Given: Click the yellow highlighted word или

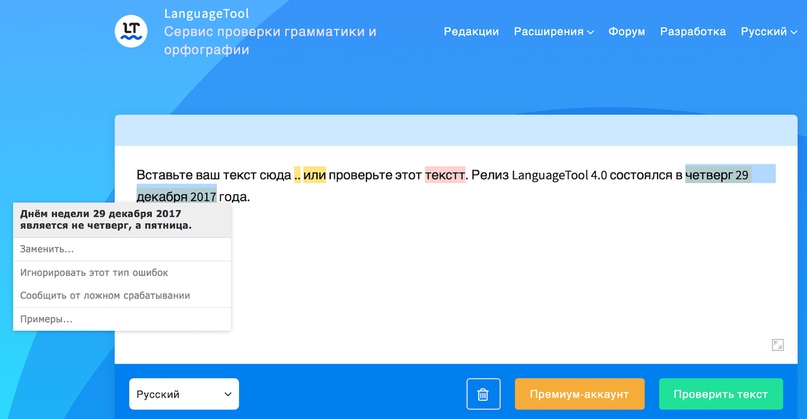Looking at the screenshot, I should pos(314,175).
